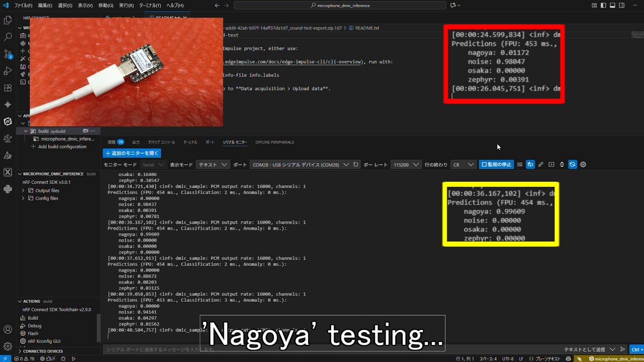Toggle the link icon in serial monitor
644x362 pixels.
point(541,164)
